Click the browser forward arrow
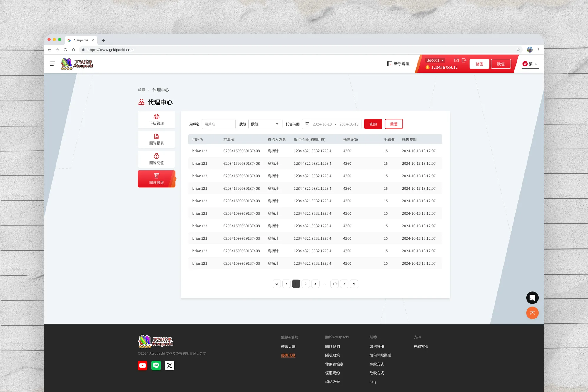 [57, 50]
